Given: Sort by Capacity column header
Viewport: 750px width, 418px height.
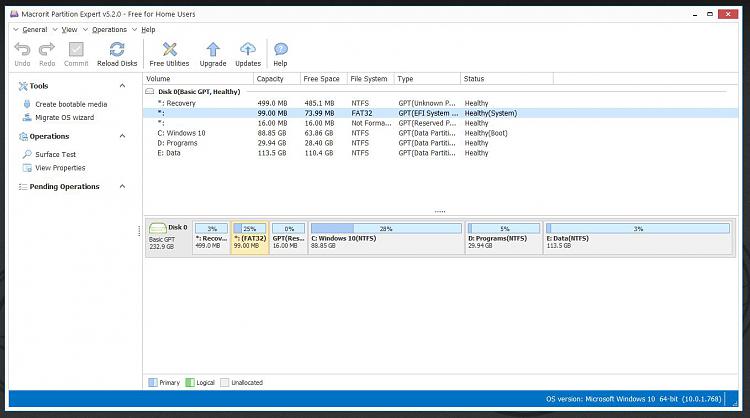Looking at the screenshot, I should coord(276,78).
